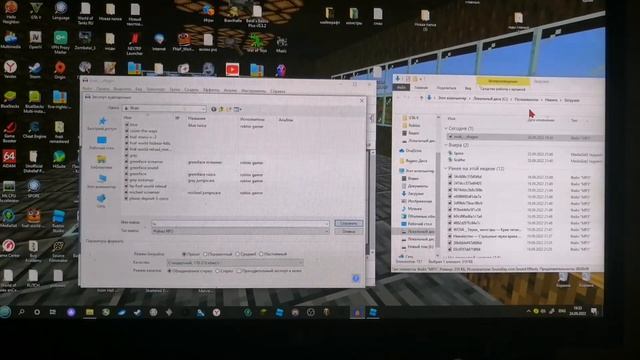Viewport: 640px width, 360px height.
Task: Open Файл tab in Explorer ribbon
Action: 402,87
